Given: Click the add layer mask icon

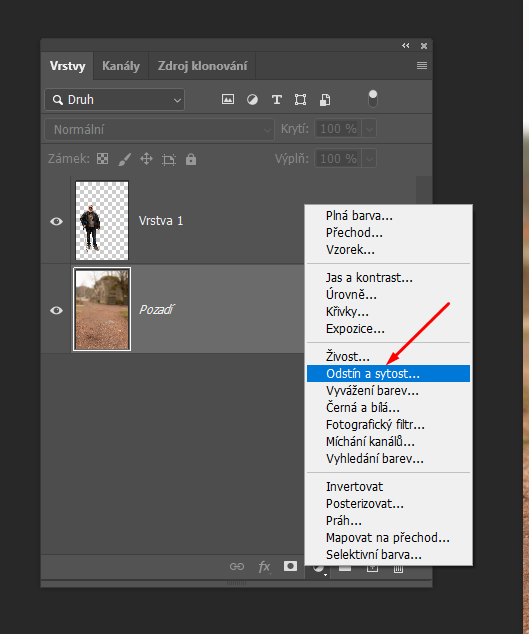Looking at the screenshot, I should point(290,566).
